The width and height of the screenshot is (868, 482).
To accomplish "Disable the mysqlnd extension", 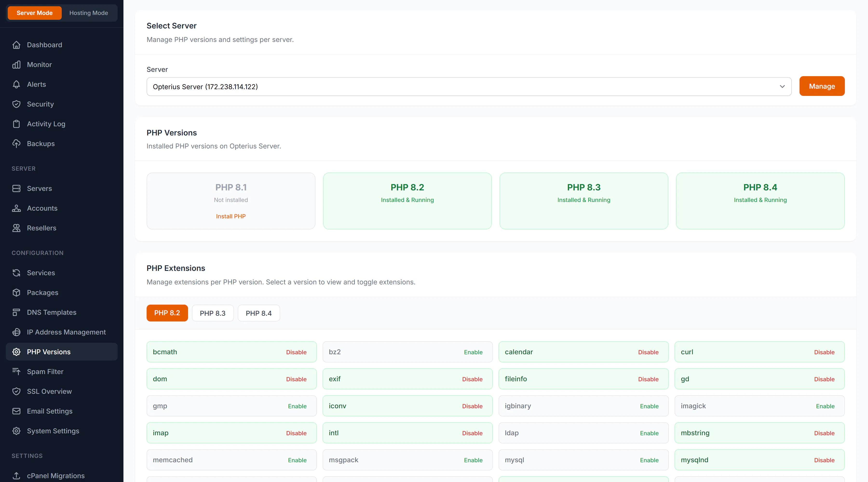I will coord(824,460).
